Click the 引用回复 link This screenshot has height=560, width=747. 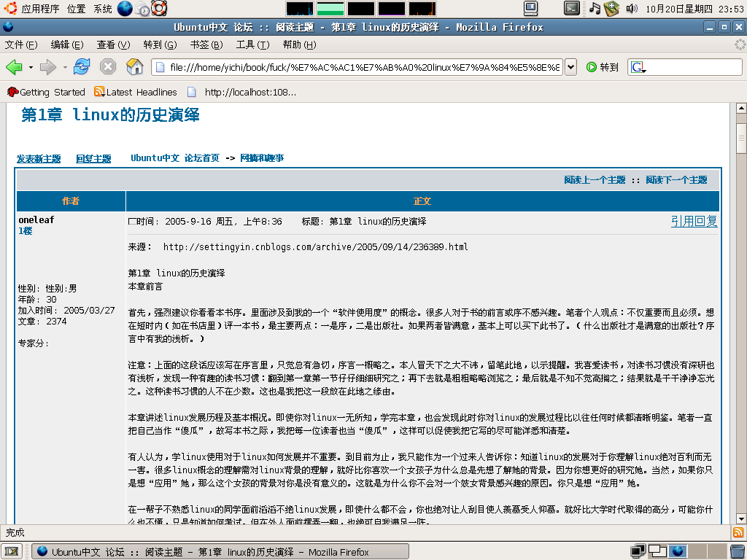point(694,222)
